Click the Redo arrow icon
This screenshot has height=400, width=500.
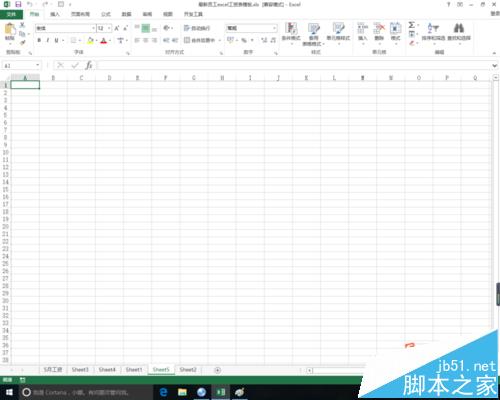[45, 4]
